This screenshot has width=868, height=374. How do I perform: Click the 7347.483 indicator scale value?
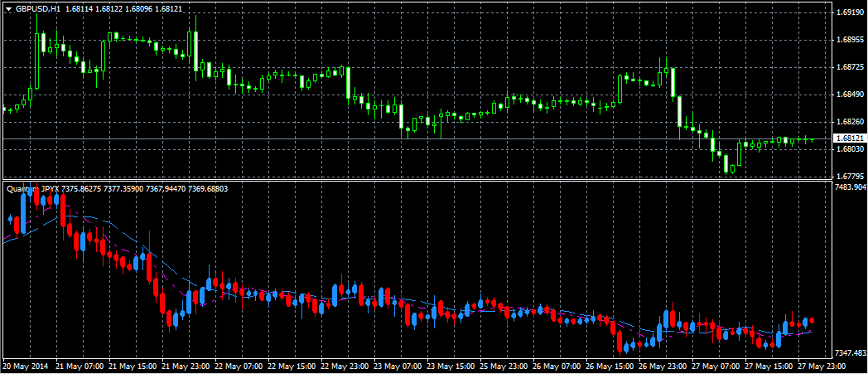[x=850, y=353]
